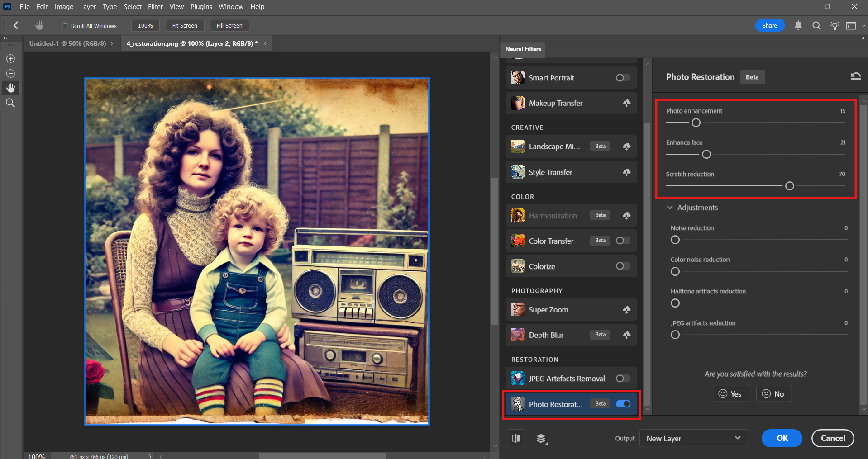
Task: Open the notifications bell icon
Action: [798, 26]
